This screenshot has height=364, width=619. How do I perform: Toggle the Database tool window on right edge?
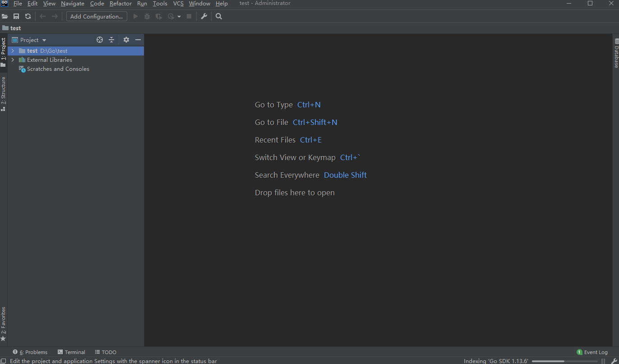coord(616,54)
